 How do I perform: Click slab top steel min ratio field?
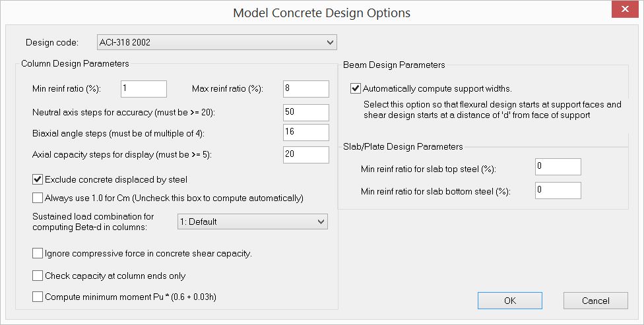[x=558, y=167]
